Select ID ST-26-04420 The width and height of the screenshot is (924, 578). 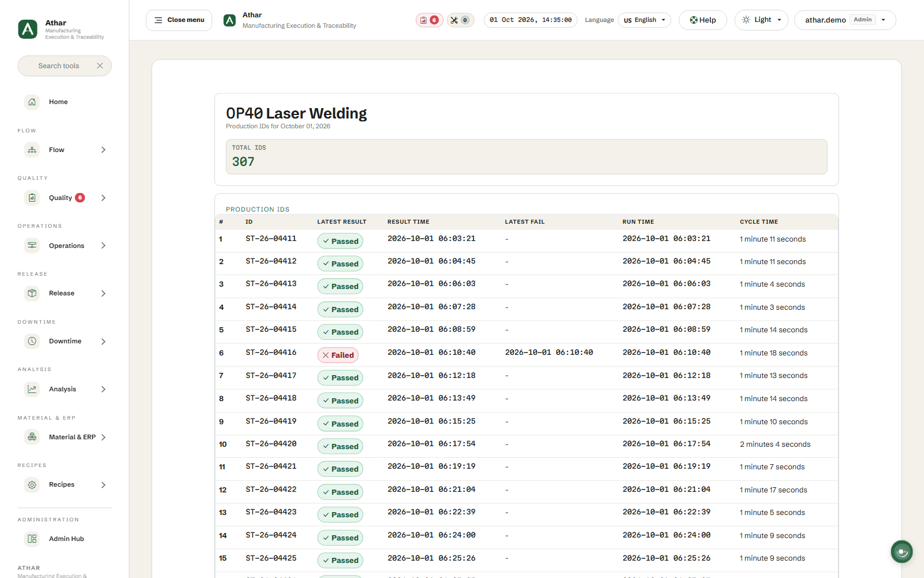pos(271,444)
